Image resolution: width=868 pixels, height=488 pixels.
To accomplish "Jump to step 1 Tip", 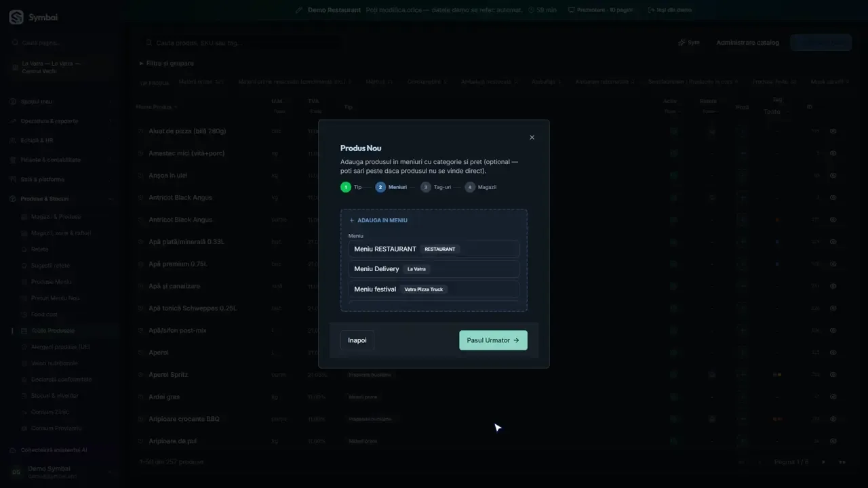I will (x=351, y=187).
